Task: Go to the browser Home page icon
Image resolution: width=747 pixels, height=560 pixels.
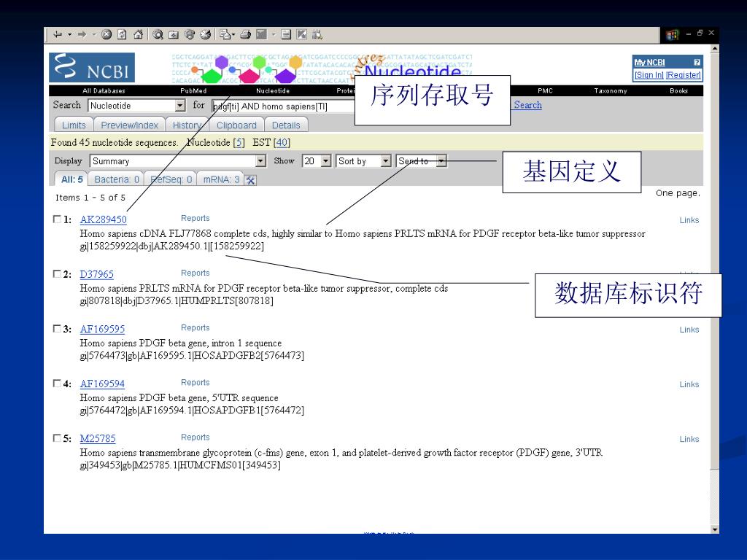Action: pos(139,34)
